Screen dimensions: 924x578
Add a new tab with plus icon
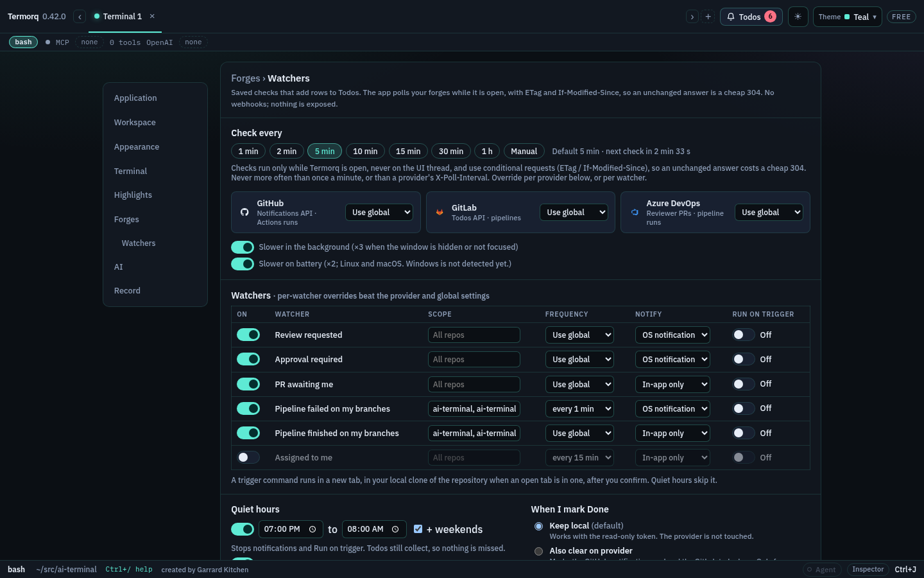(x=708, y=17)
